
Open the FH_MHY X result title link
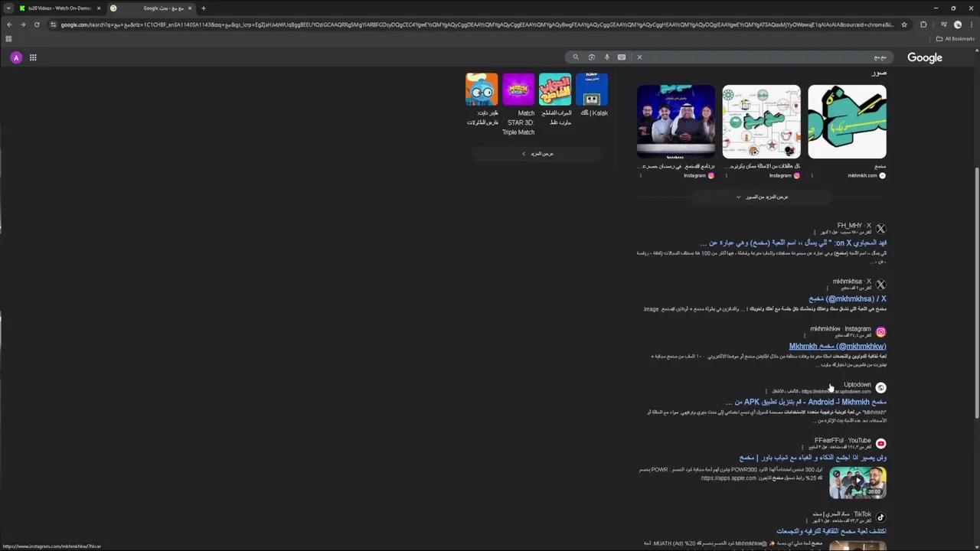[793, 243]
